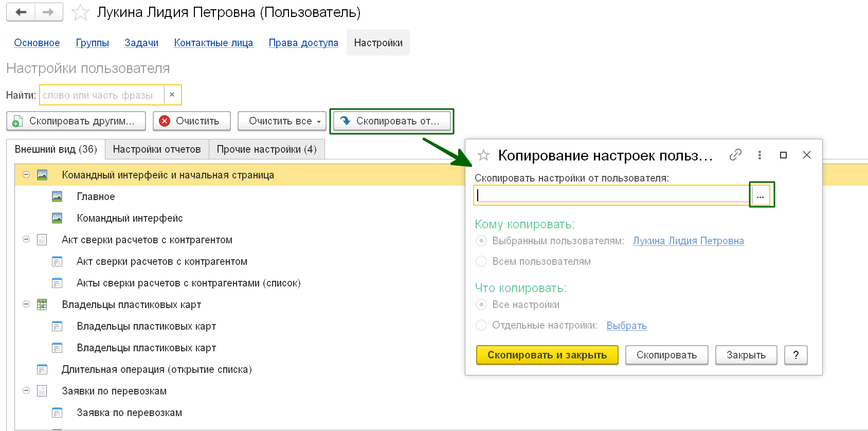Click the document icon of Акт сверки расчетов group
Screen dimensions: 868x431
tap(42, 240)
